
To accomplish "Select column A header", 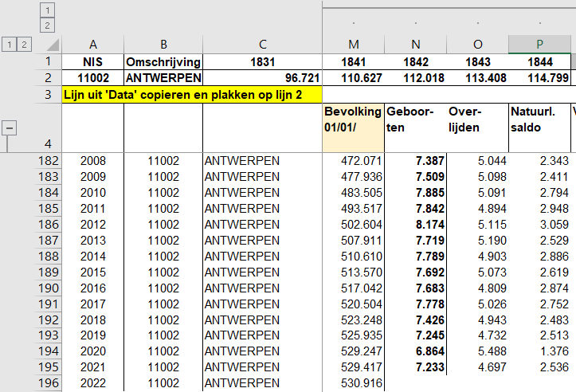I will coord(93,45).
